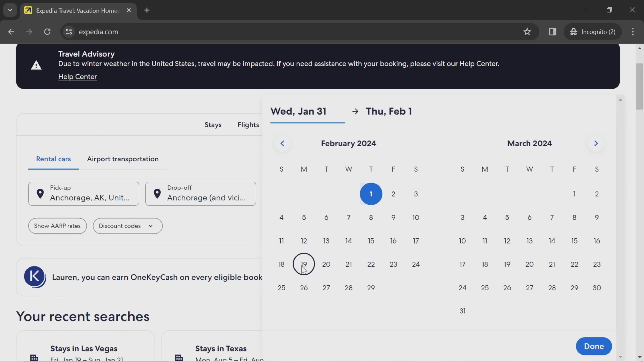This screenshot has width=644, height=362.
Task: Click the February 2024 month heading
Action: pyautogui.click(x=348, y=143)
